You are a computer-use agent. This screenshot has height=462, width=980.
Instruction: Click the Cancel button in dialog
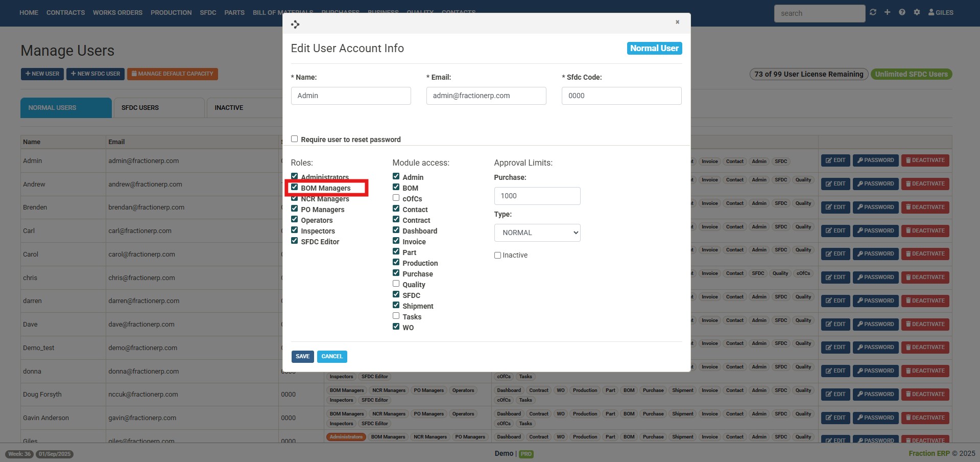click(x=332, y=356)
